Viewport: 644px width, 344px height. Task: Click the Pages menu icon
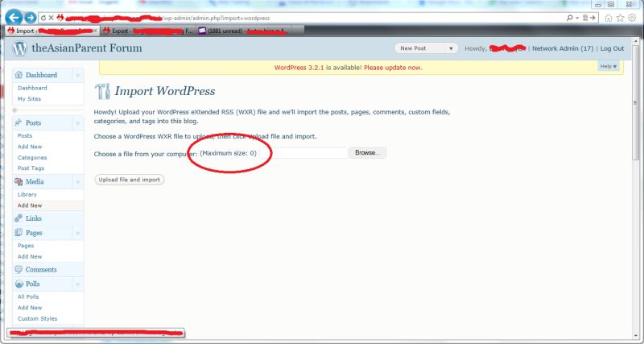pos(19,233)
